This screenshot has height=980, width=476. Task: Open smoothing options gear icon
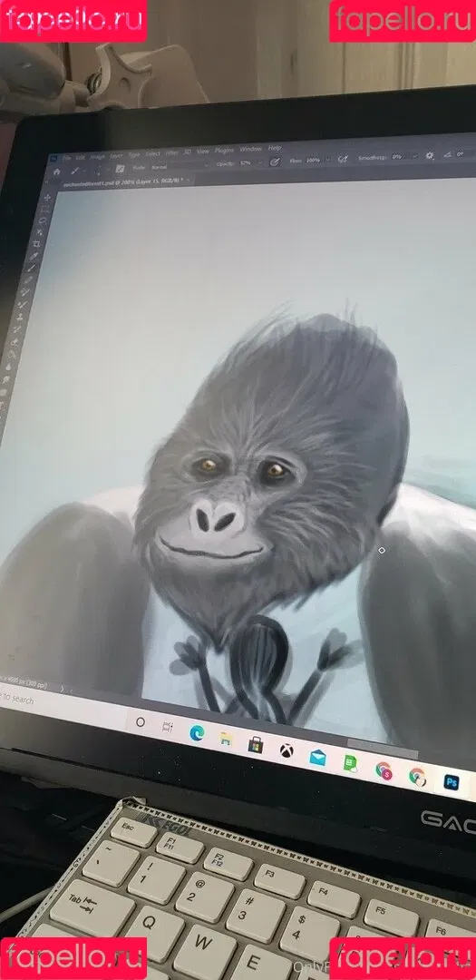(x=431, y=156)
